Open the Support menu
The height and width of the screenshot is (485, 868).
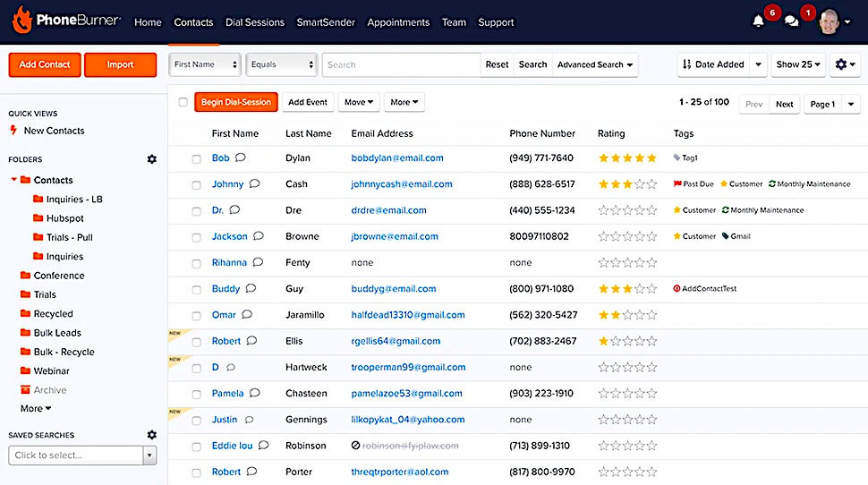coord(496,22)
